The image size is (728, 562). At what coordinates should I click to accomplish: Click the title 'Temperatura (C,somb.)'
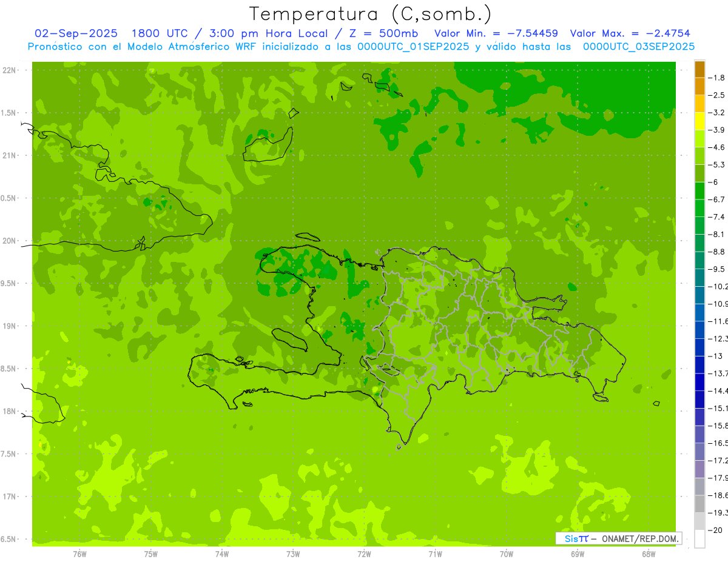[371, 15]
